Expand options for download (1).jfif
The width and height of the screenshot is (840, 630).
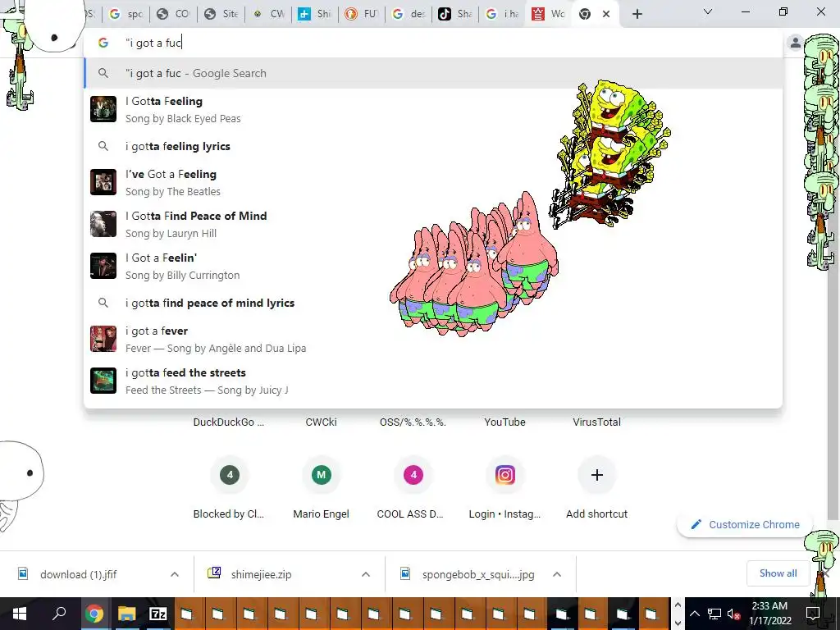point(175,574)
